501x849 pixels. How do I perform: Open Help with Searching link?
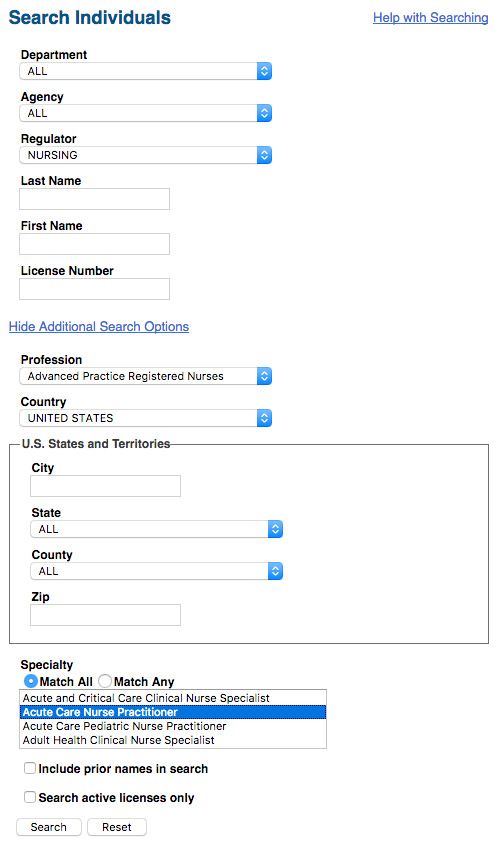pyautogui.click(x=431, y=17)
